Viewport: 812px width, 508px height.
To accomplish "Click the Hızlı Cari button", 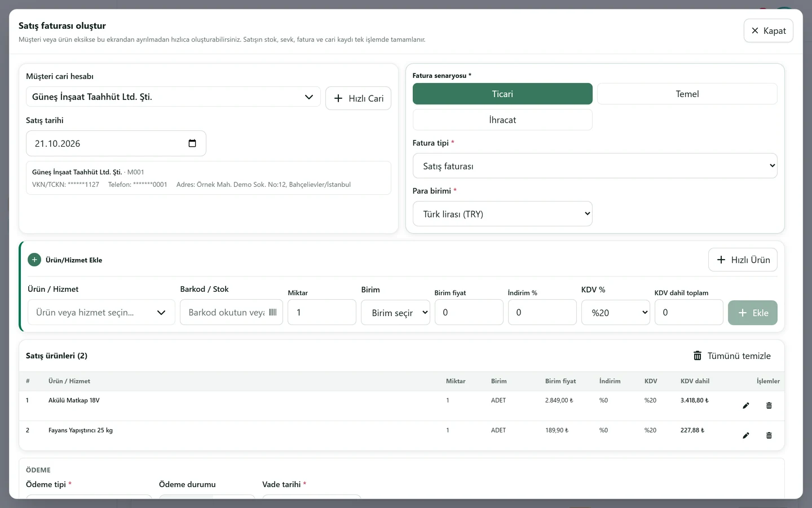I will [358, 98].
